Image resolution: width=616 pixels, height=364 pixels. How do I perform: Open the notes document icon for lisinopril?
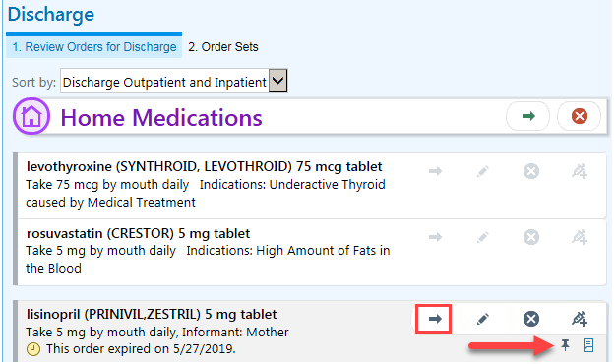coord(588,345)
